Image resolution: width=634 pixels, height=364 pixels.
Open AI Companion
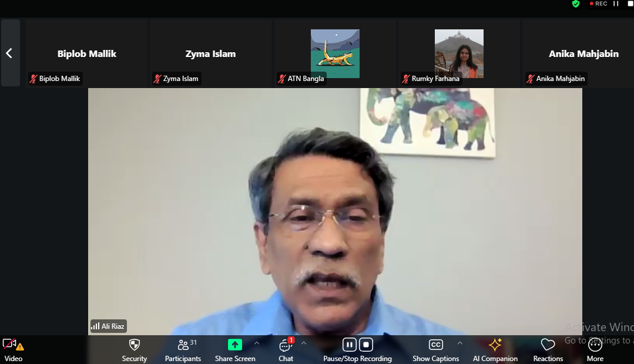pos(495,350)
